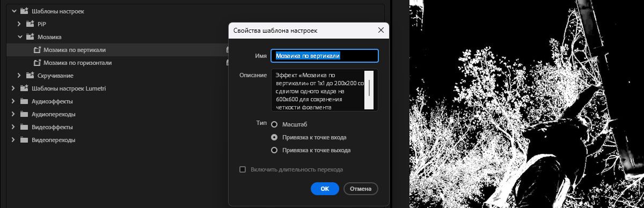
Task: Click the Шаблоны настроек folder icon
Action: [x=24, y=11]
